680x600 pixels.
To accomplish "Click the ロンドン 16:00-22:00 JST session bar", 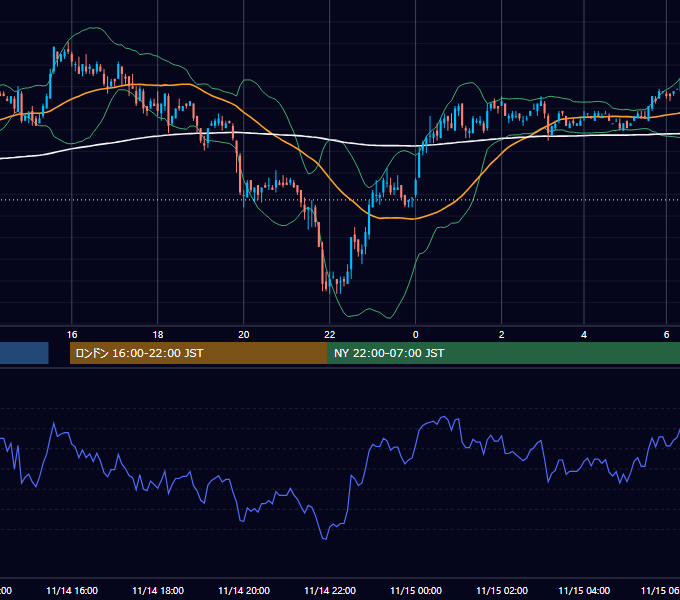I will [x=199, y=353].
